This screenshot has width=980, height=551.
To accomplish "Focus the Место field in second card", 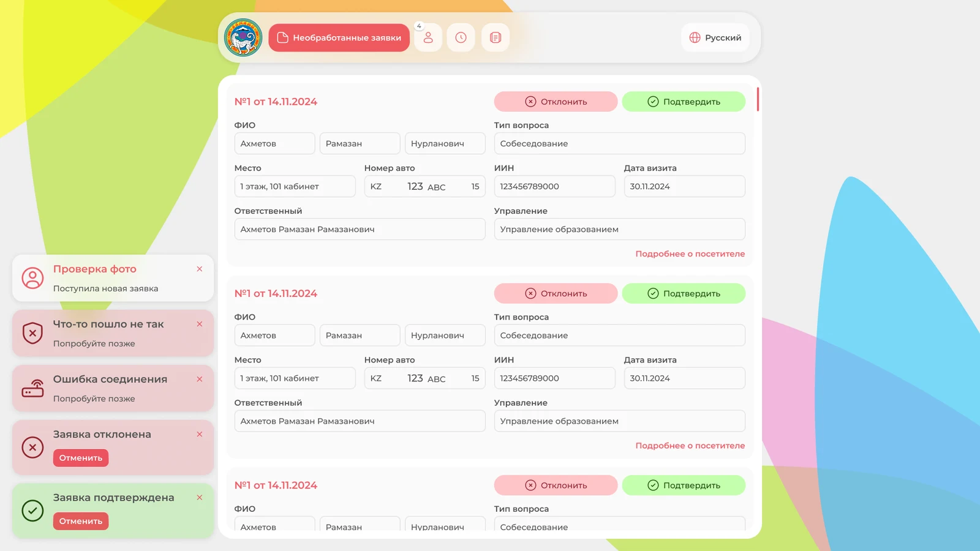I will click(x=295, y=378).
